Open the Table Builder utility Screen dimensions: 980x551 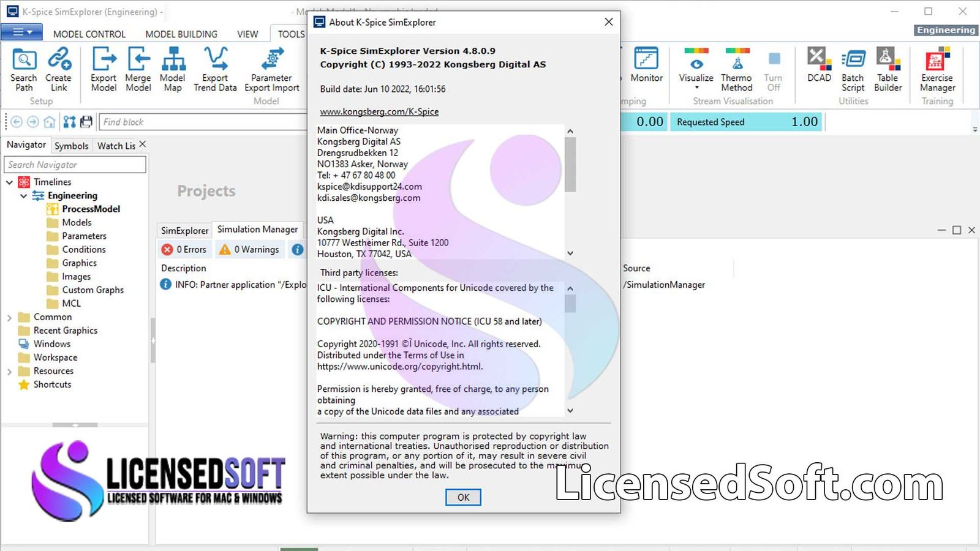click(x=888, y=69)
